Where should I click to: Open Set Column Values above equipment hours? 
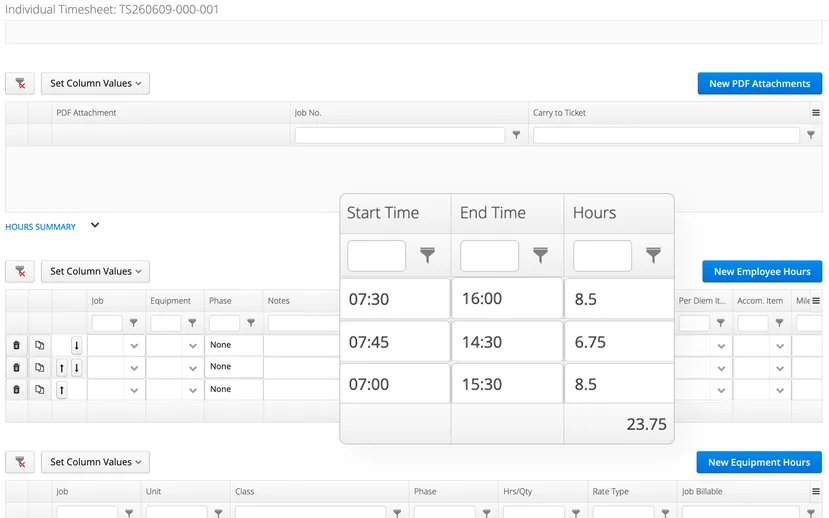point(95,462)
